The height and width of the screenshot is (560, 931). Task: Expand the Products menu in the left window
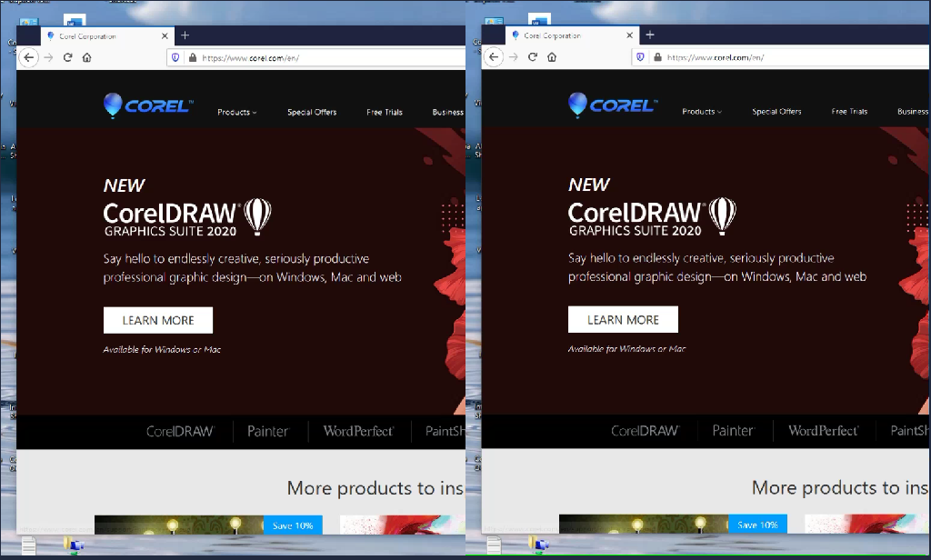pyautogui.click(x=237, y=112)
